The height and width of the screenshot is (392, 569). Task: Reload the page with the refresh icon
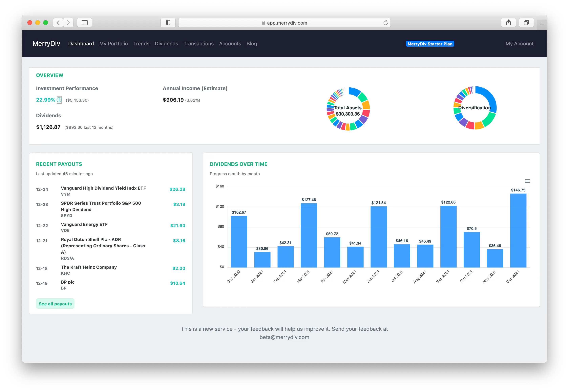385,23
